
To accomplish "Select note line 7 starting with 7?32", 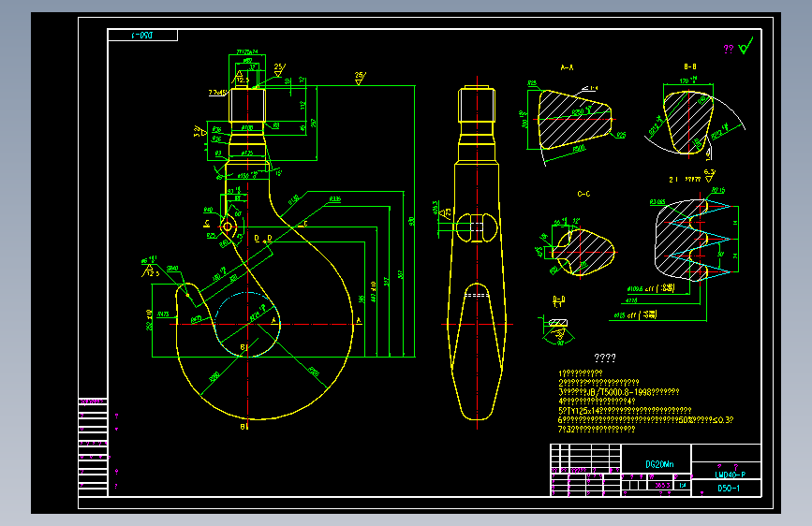I will [597, 430].
